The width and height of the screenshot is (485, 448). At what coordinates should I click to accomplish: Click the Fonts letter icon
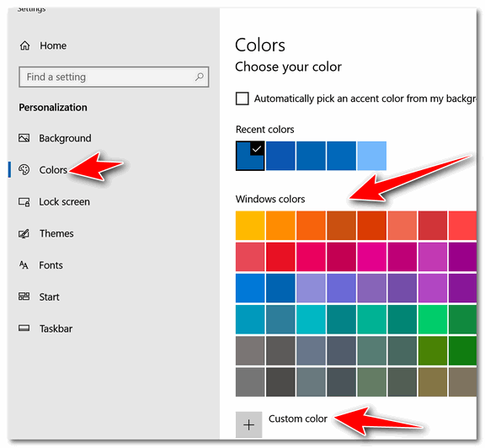click(24, 265)
